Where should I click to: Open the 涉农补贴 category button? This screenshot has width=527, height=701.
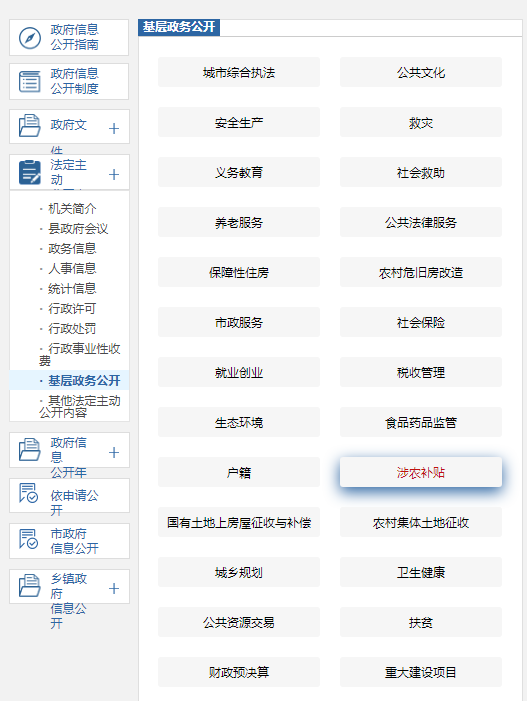click(x=421, y=472)
